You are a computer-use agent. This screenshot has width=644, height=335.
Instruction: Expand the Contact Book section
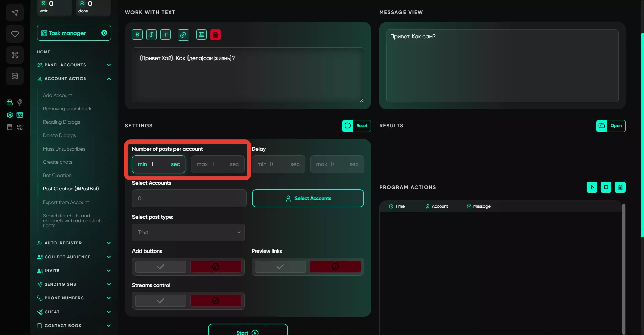coord(74,326)
